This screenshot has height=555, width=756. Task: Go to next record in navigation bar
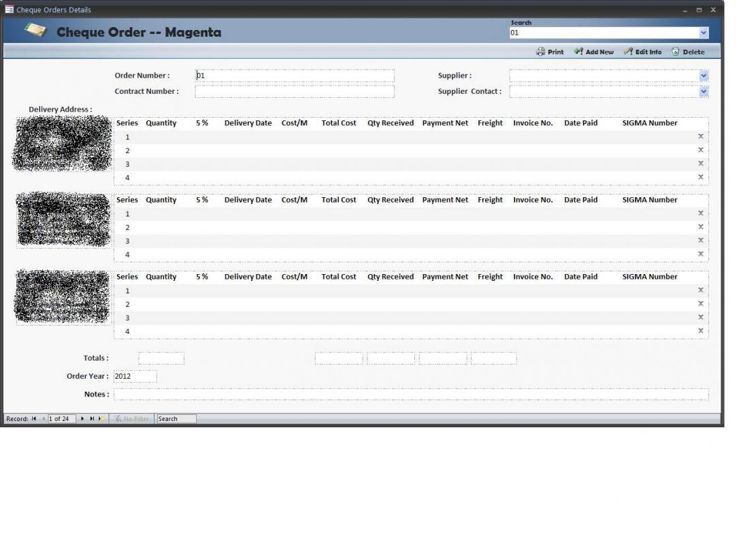[82, 419]
